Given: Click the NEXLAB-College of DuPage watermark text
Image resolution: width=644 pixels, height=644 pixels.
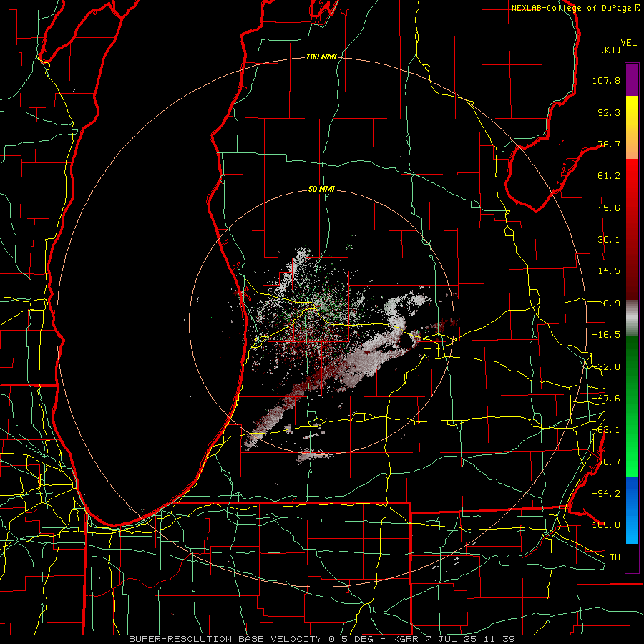Looking at the screenshot, I should [x=576, y=8].
